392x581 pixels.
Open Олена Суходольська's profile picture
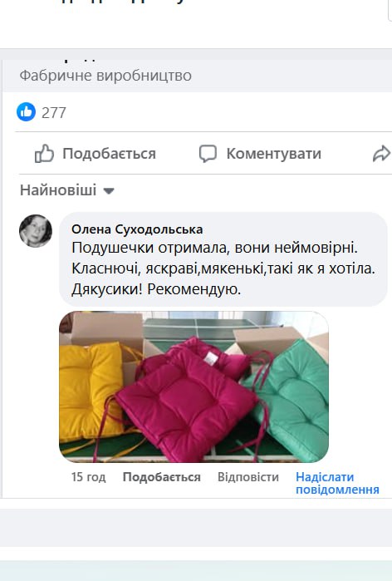tap(36, 231)
